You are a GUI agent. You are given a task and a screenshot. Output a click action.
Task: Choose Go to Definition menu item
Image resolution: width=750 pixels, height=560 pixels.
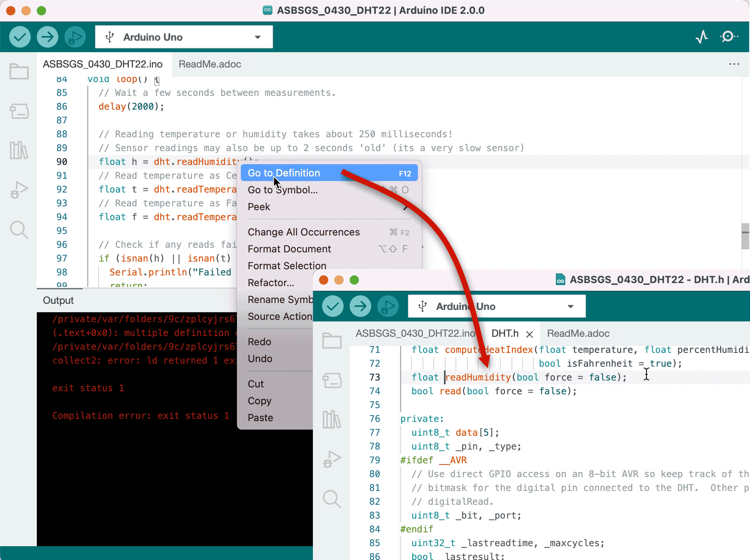point(329,173)
